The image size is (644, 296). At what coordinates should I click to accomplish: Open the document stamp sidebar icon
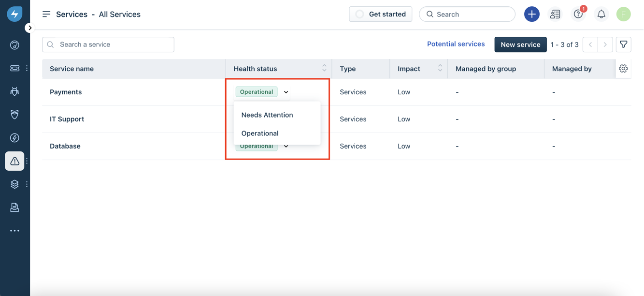coord(14,207)
